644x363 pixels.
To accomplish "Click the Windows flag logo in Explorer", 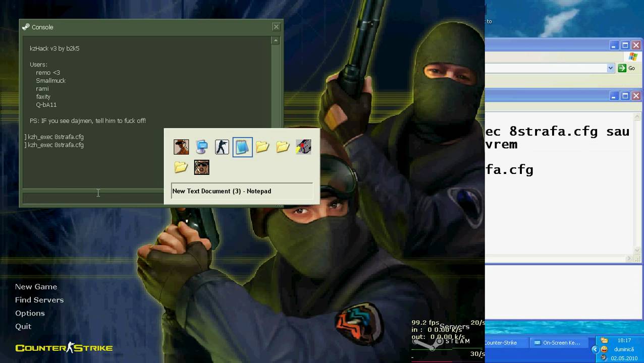I will 633,56.
